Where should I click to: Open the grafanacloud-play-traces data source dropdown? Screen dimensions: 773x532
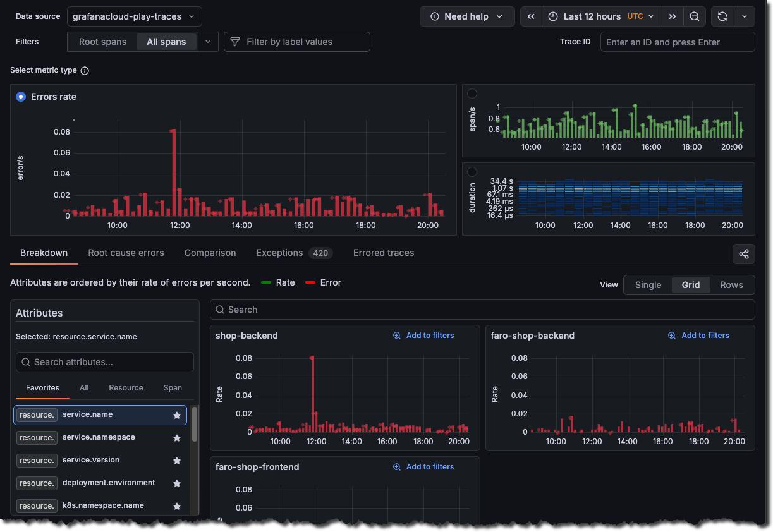(x=134, y=16)
